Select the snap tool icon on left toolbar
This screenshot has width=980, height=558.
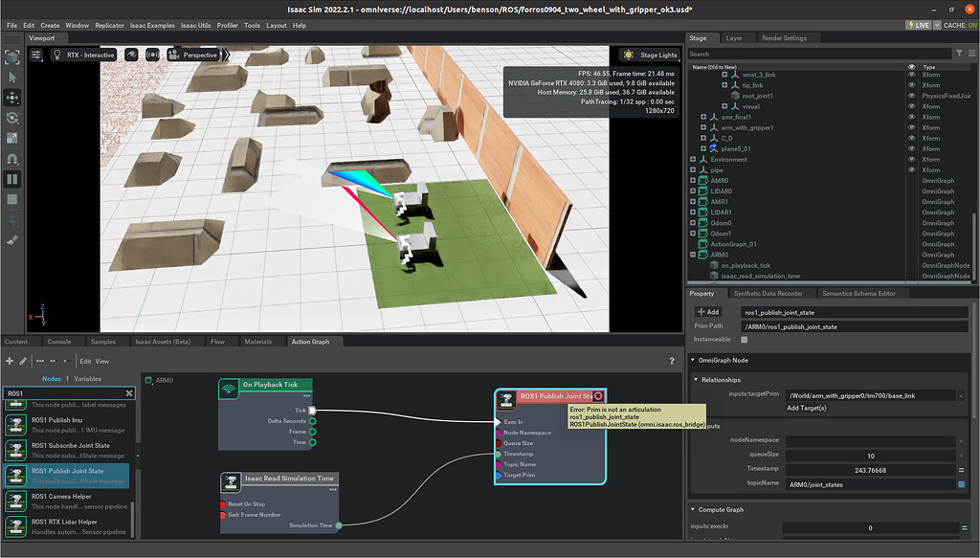[x=13, y=159]
